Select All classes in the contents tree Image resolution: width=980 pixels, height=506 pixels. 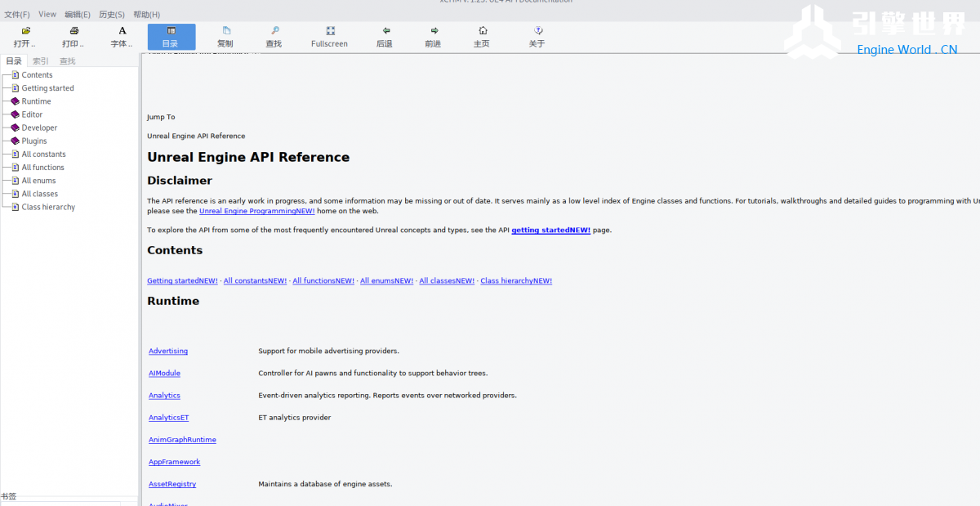coord(39,194)
